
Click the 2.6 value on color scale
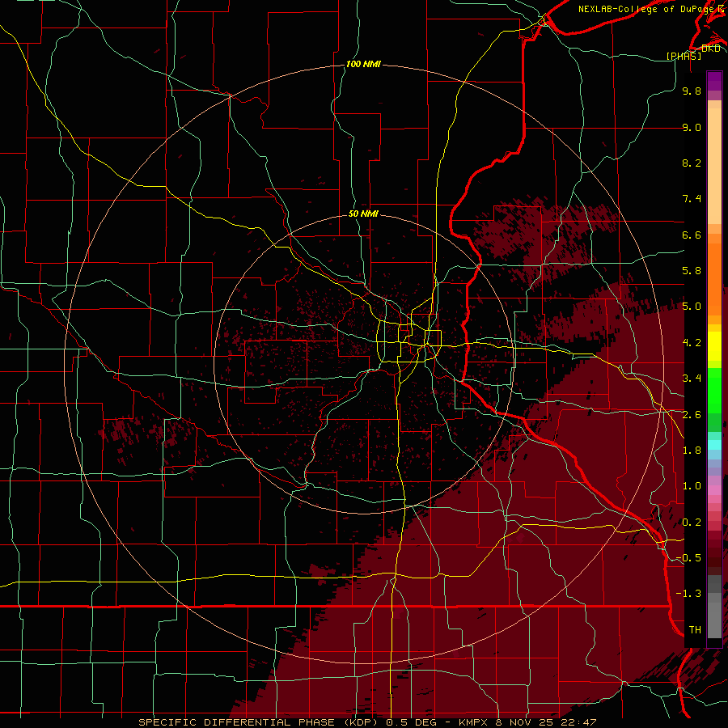tap(692, 415)
